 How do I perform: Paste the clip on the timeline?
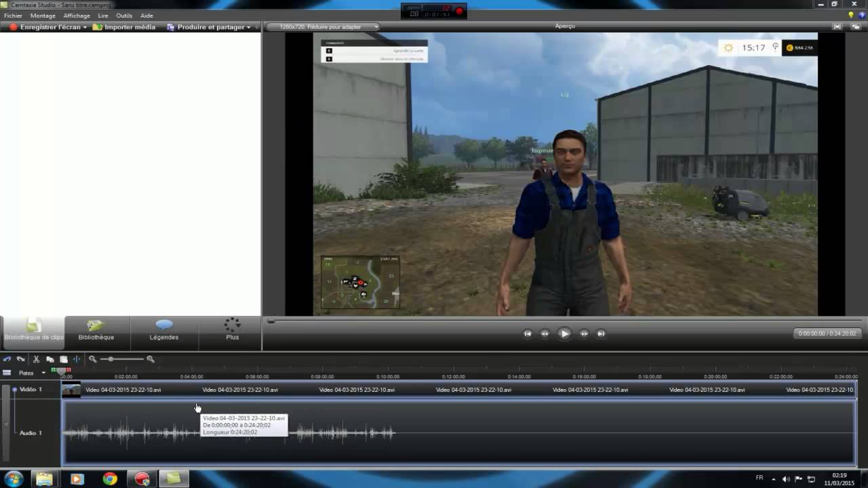(x=64, y=359)
